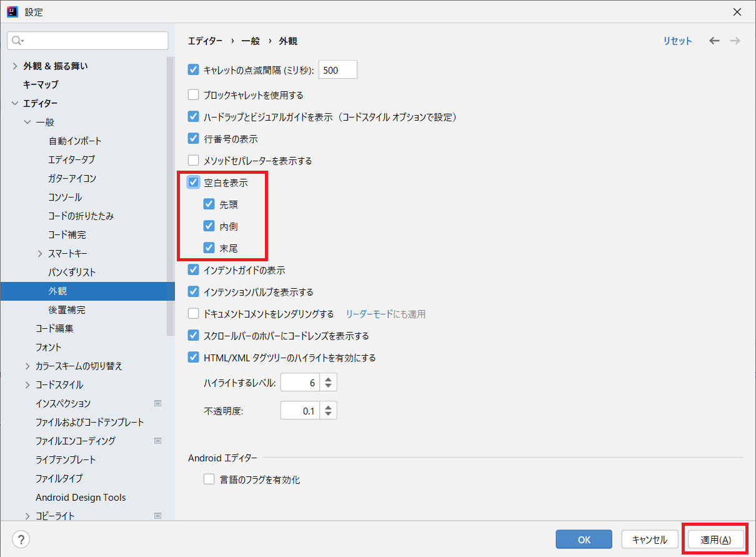The height and width of the screenshot is (557, 756).
Task: Collapse the 一般 tree node
Action: point(27,122)
